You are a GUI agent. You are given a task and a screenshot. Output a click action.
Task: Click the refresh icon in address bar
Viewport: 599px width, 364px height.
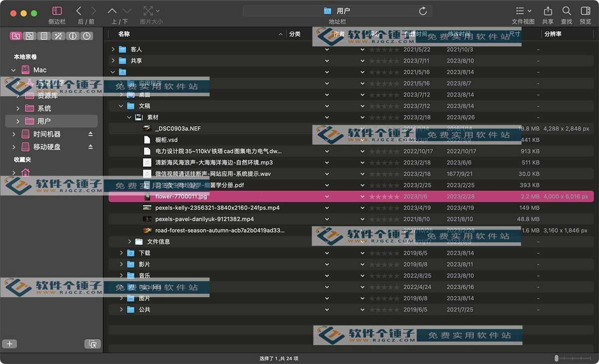[423, 11]
